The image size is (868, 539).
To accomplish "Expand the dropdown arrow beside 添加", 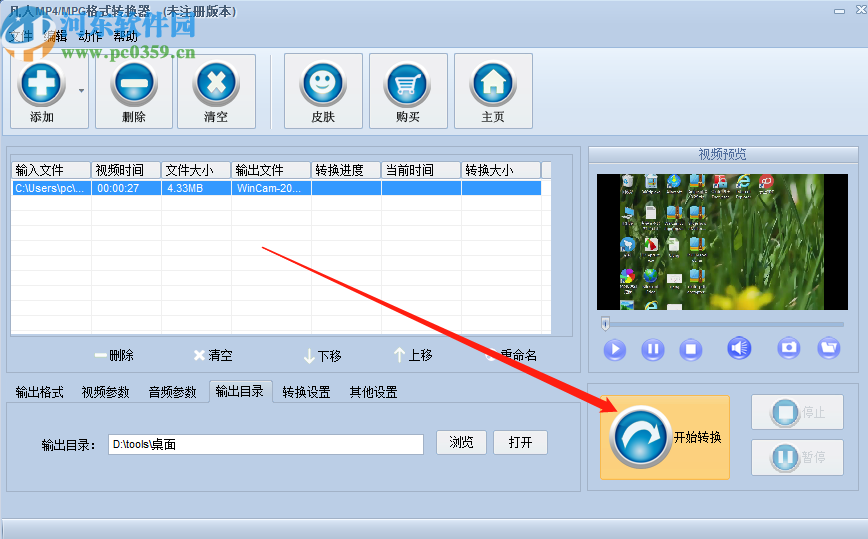I will pyautogui.click(x=81, y=91).
